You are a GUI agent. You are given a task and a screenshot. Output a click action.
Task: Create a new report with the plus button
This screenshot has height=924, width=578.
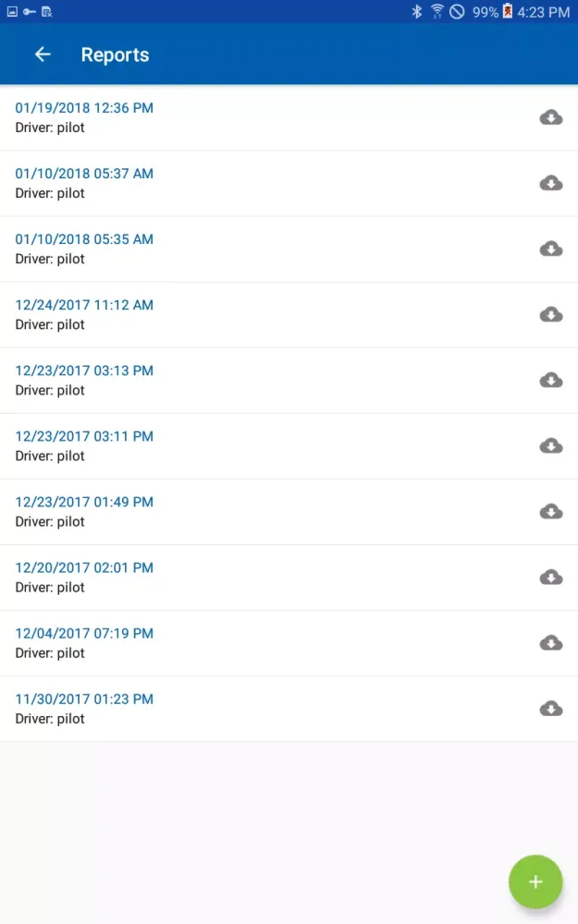[535, 881]
